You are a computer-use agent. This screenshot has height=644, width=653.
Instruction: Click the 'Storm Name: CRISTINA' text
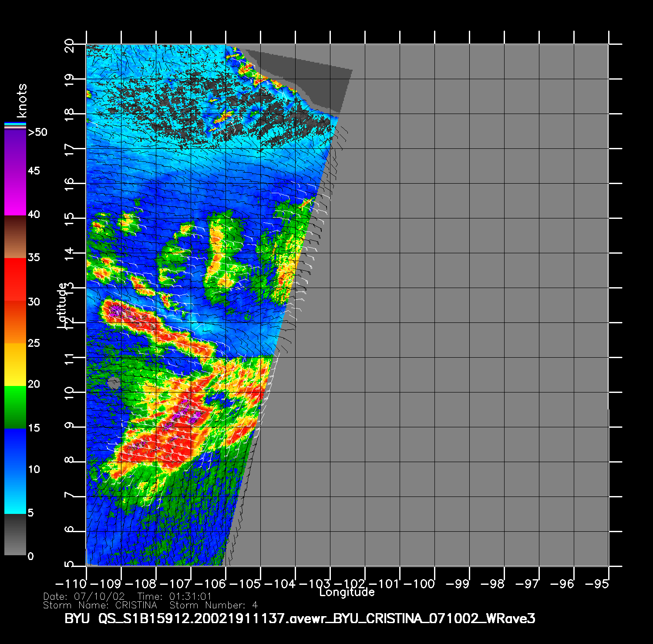point(100,605)
